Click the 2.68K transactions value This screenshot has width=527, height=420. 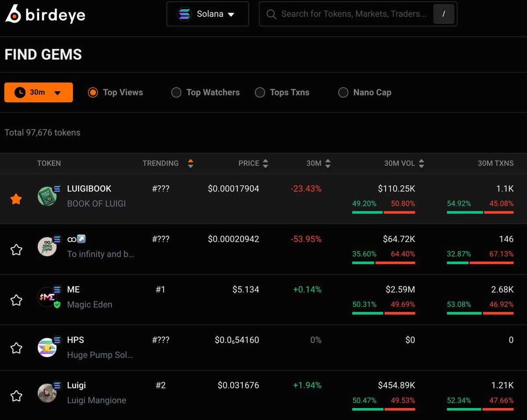point(502,290)
